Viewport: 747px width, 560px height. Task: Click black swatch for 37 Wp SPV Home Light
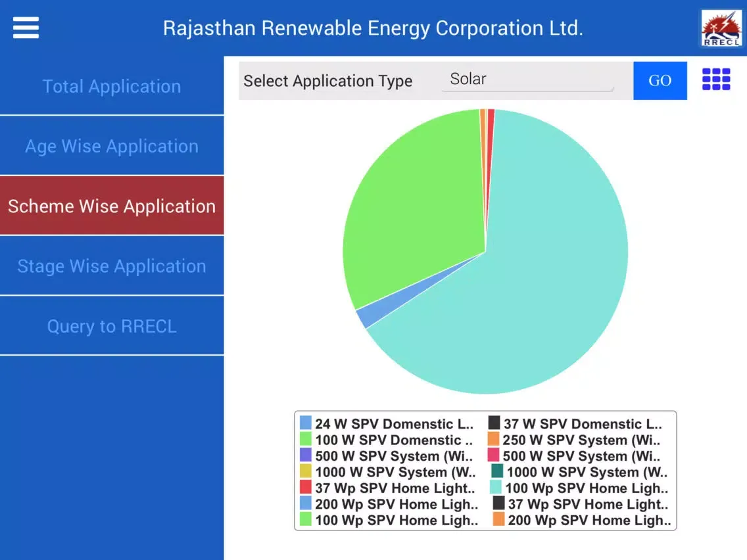click(499, 503)
